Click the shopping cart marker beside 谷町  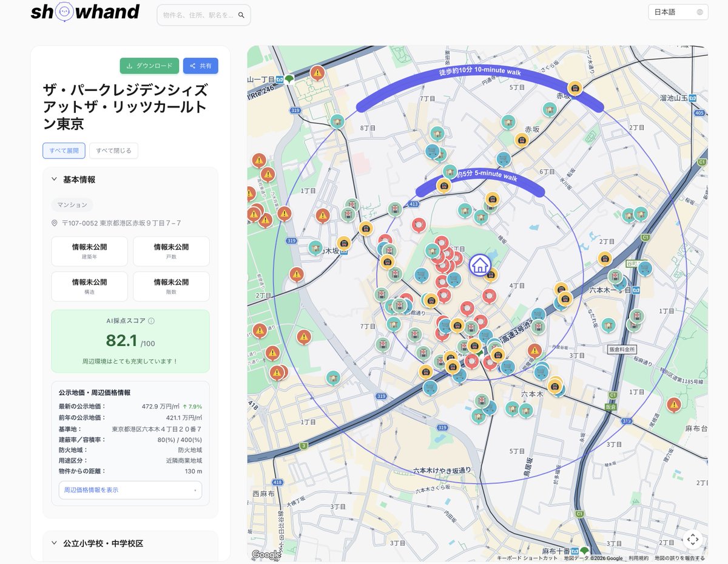point(644,268)
